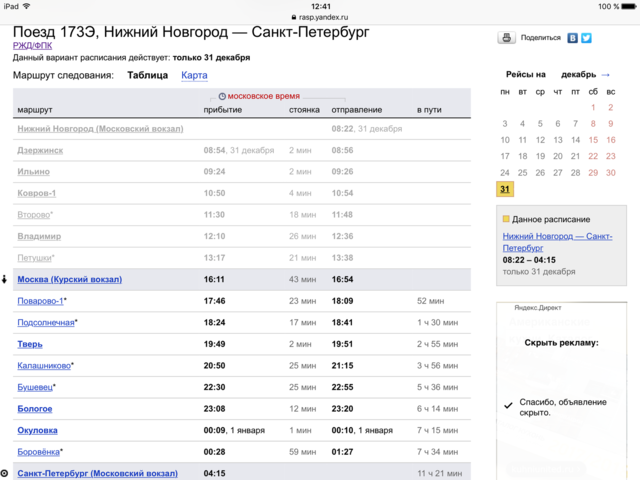Share the page via VKontakte icon
This screenshot has height=480, width=640.
[573, 38]
